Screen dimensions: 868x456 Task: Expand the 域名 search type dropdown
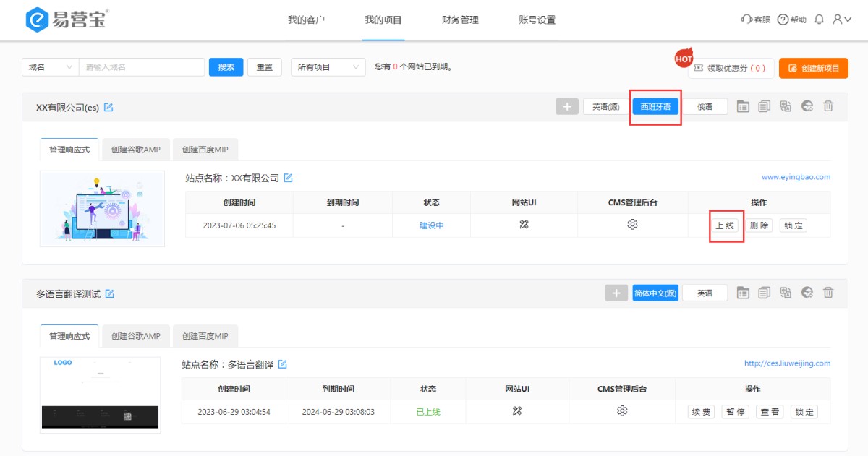click(50, 67)
